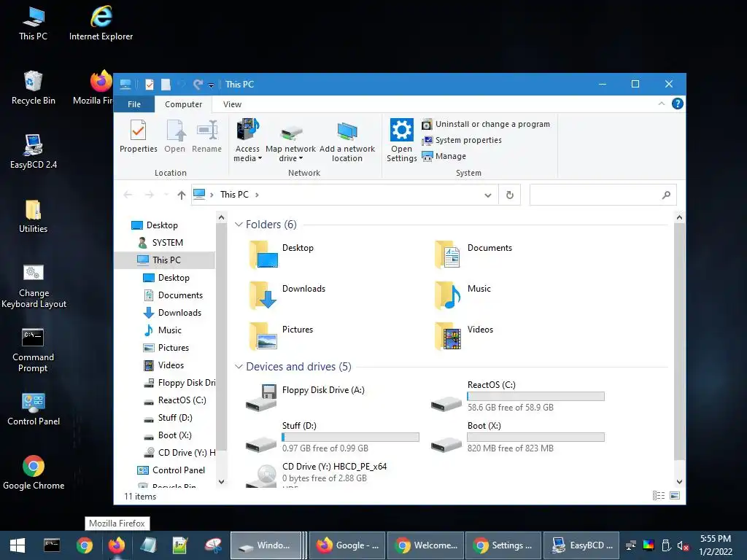Click Quick Access new folder icon
Image resolution: width=747 pixels, height=560 pixels.
coord(166,85)
